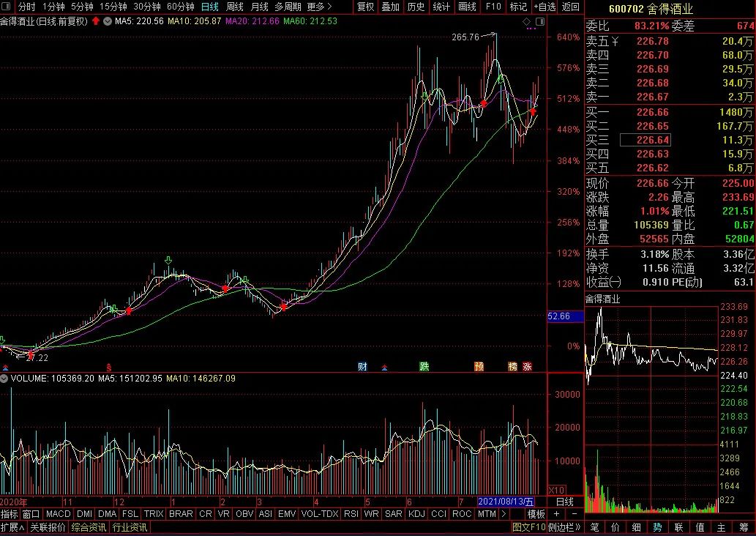Expand the VOLUME indicator dropdown arrow
This screenshot has width=756, height=536.
[4, 379]
